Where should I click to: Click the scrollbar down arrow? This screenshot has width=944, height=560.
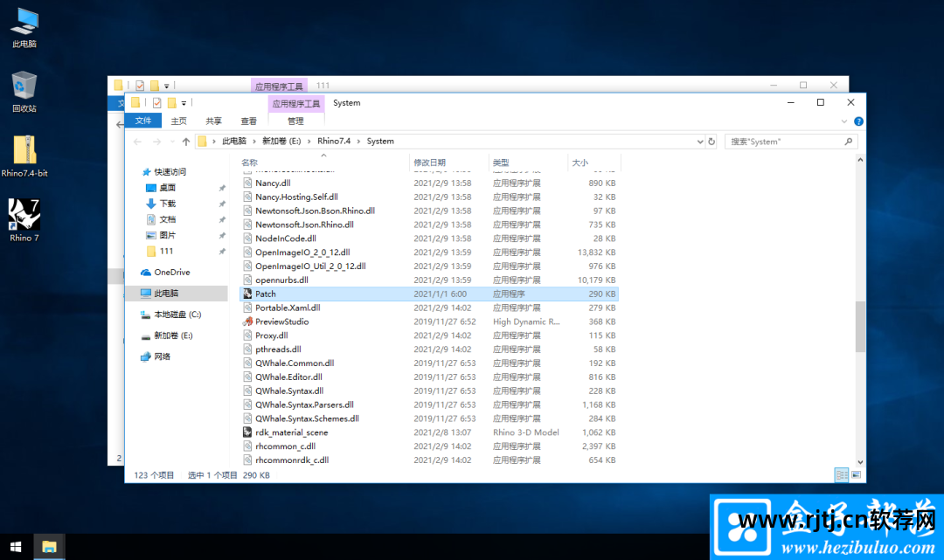pos(860,462)
